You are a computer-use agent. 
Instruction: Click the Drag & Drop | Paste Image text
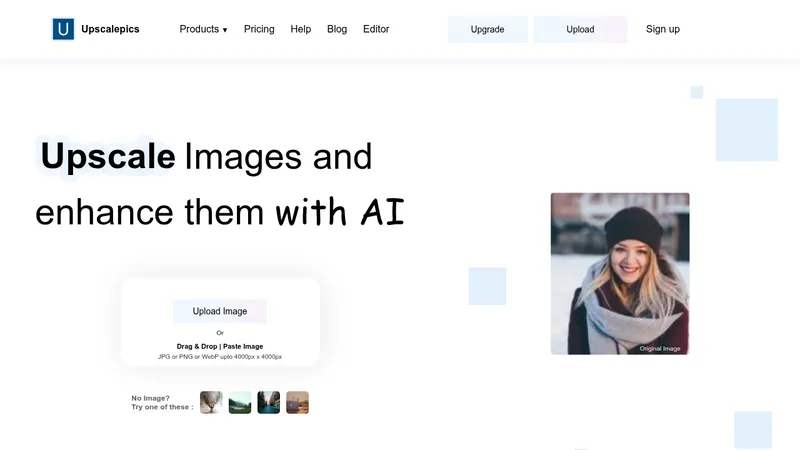click(x=220, y=346)
